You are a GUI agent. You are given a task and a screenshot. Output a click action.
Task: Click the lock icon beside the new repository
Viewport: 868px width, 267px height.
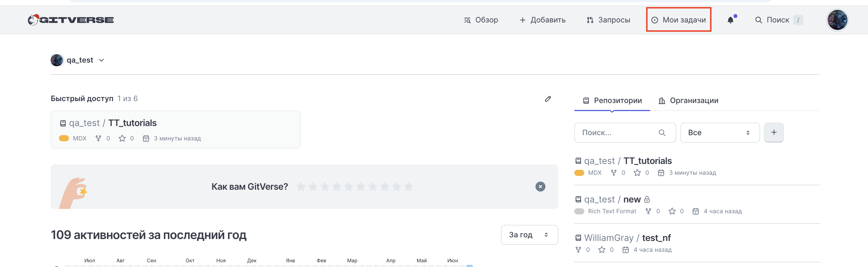coord(647,199)
